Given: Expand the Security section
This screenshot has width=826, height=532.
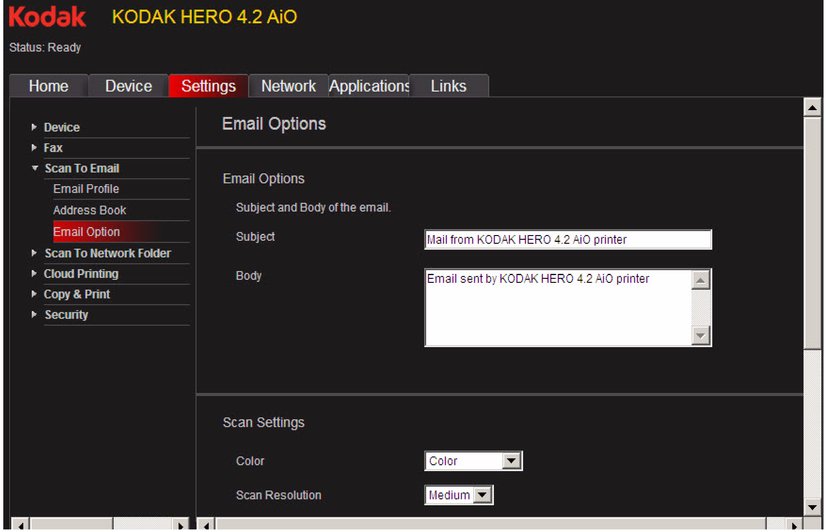Looking at the screenshot, I should click(66, 315).
